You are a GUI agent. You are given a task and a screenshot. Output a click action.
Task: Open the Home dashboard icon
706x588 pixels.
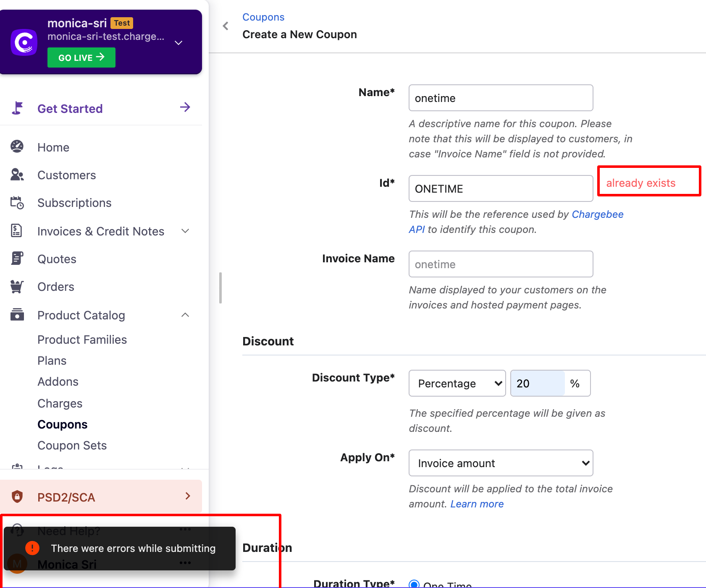[x=17, y=147]
